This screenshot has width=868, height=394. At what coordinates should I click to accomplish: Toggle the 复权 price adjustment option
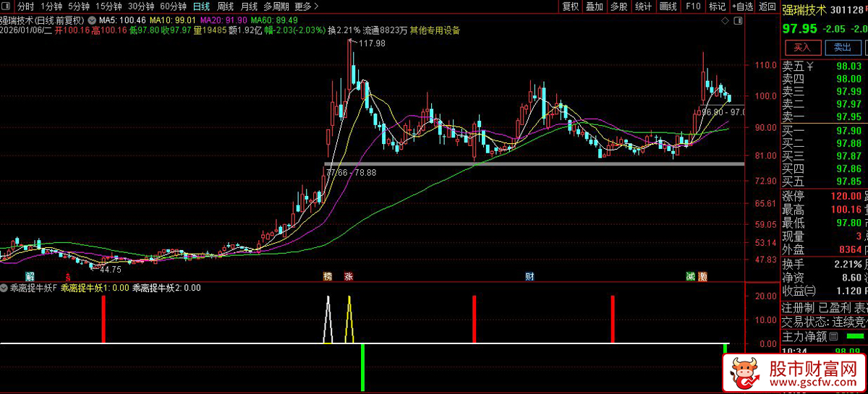[x=570, y=7]
